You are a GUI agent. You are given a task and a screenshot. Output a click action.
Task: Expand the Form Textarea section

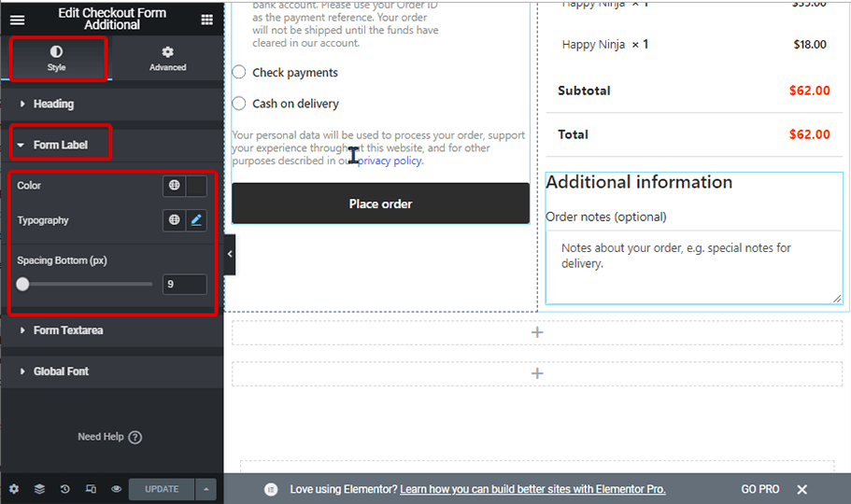tap(112, 330)
